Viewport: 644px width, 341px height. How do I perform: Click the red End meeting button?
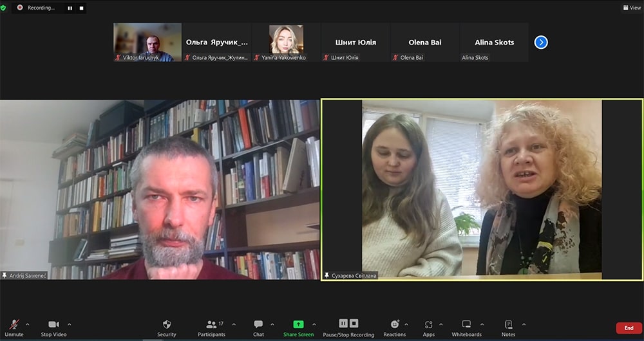coord(629,328)
